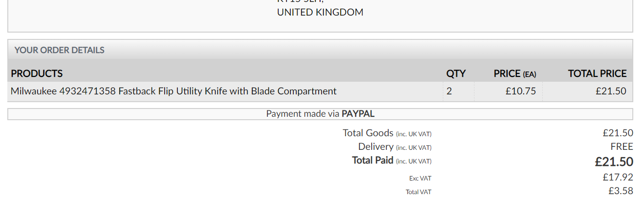Click the PRICE (EA) column header
This screenshot has width=644, height=199.
[514, 73]
